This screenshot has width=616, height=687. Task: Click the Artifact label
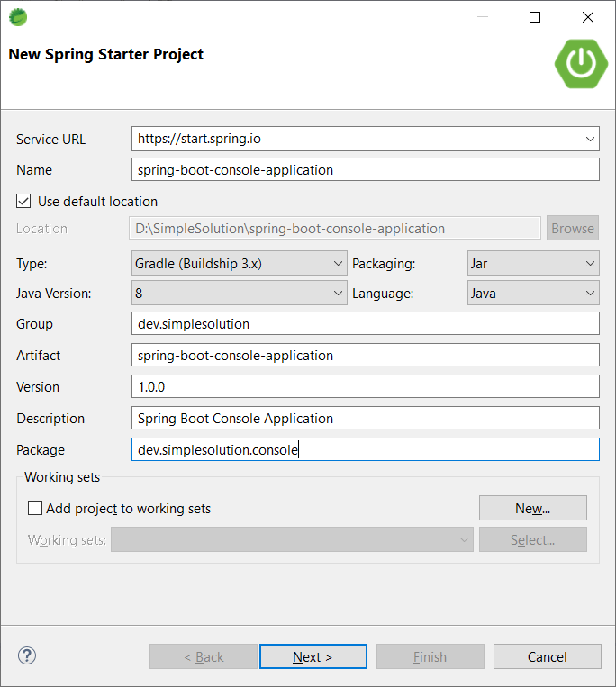[x=39, y=356]
